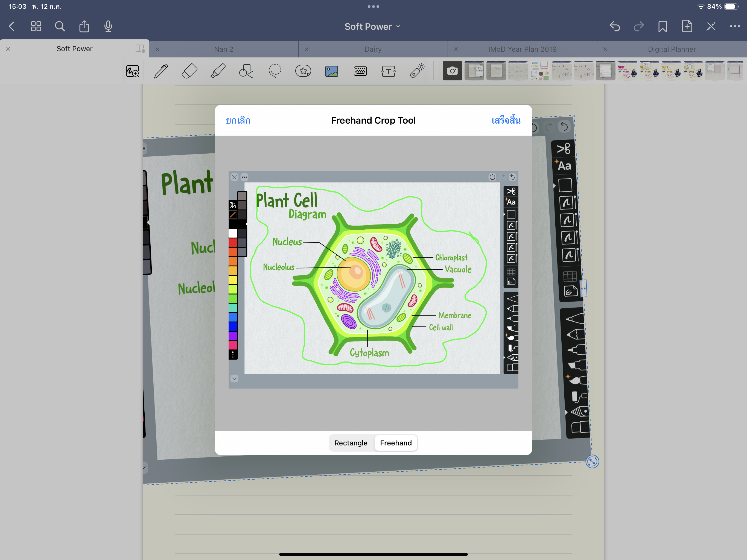Tap the เสร็จสิ้น done button
The image size is (747, 560).
pos(506,121)
